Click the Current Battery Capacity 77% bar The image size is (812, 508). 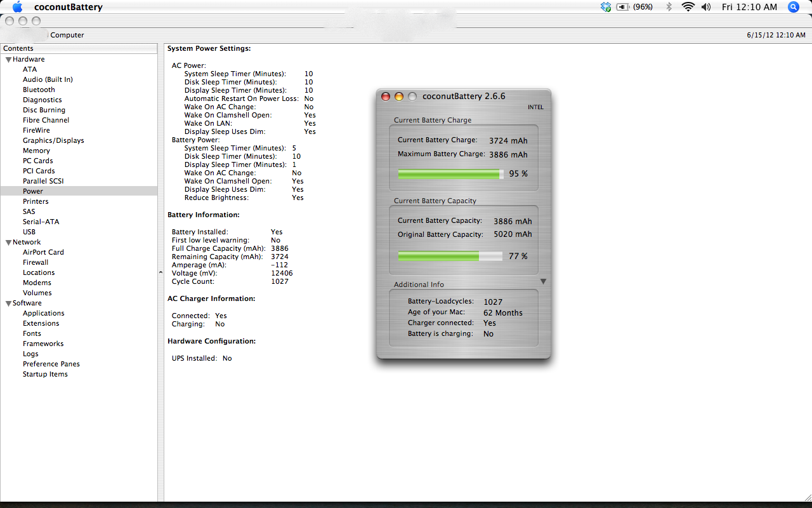tap(451, 256)
